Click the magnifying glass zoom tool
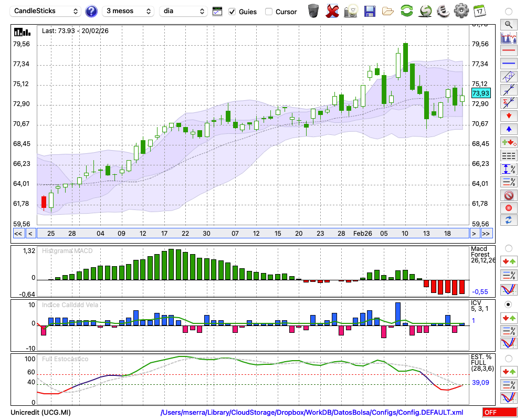This screenshot has height=420, width=525. pos(509,24)
